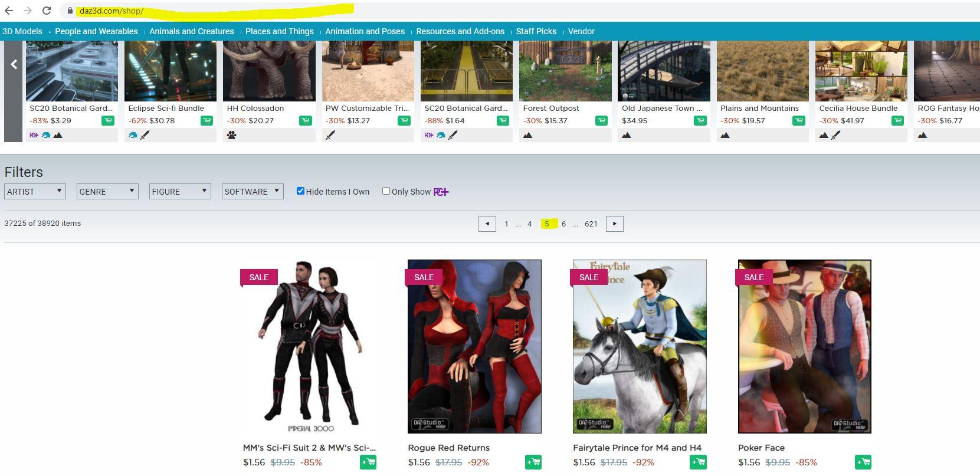980x476 pixels.
Task: Add Poker Face to cart
Action: coord(863,462)
